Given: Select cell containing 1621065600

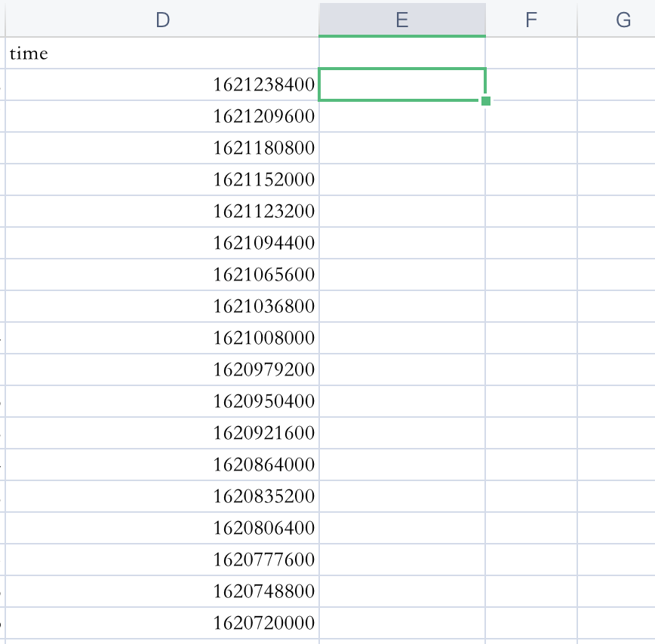Looking at the screenshot, I should (x=162, y=275).
